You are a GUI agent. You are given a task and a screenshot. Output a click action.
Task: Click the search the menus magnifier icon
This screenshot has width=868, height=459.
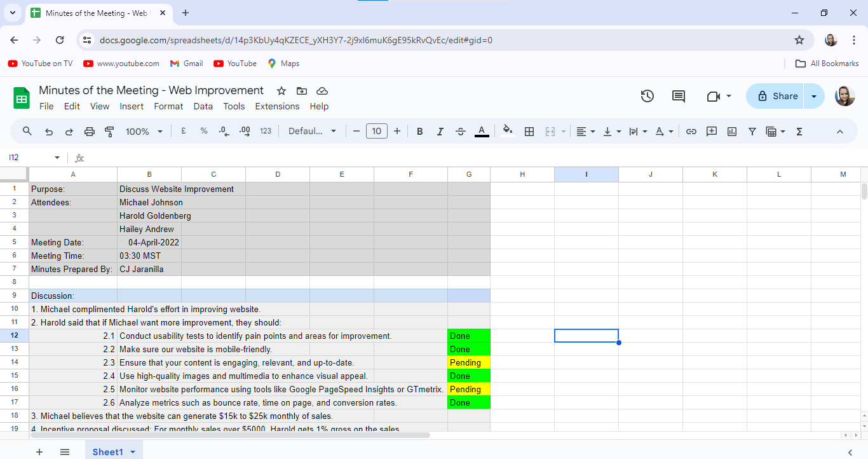(x=27, y=132)
